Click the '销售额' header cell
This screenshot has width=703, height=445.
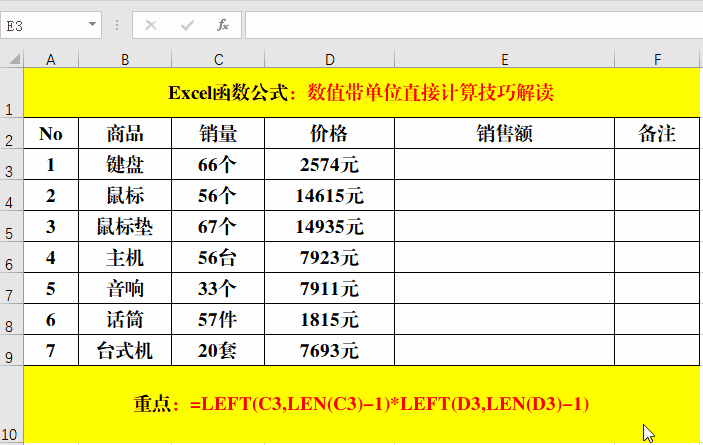click(x=504, y=134)
